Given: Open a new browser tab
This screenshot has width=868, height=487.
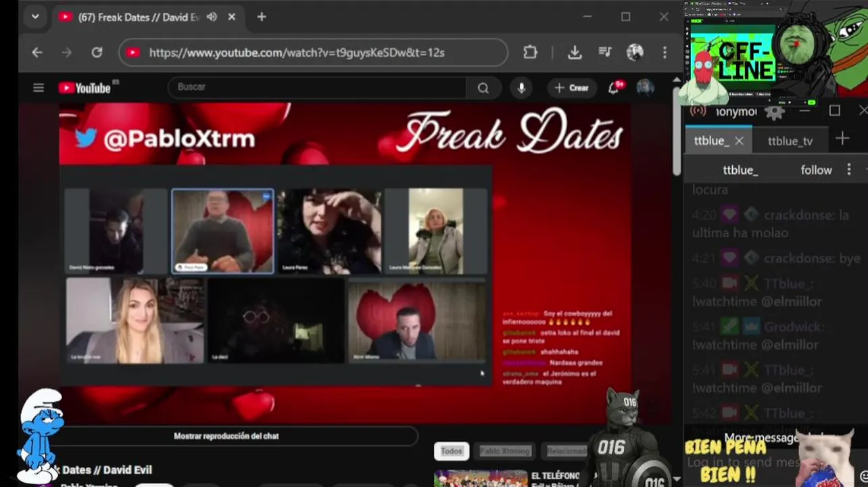Looking at the screenshot, I should tap(262, 17).
